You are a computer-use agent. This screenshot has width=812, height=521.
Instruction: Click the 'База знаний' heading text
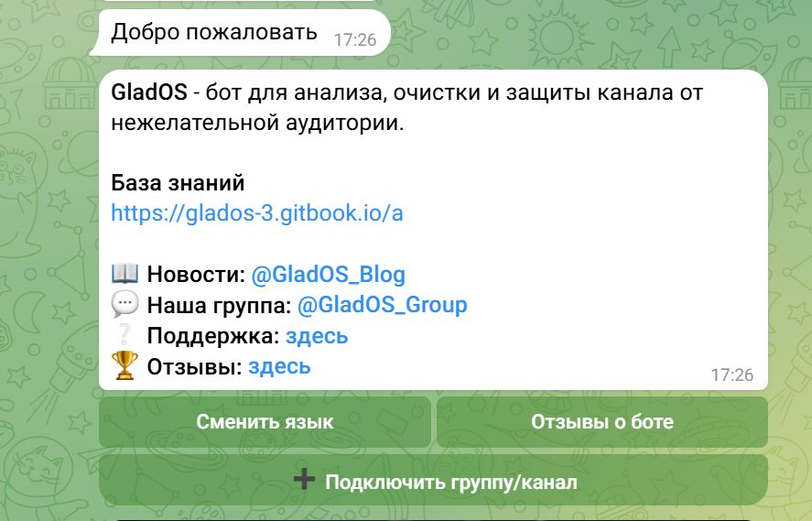(x=178, y=183)
